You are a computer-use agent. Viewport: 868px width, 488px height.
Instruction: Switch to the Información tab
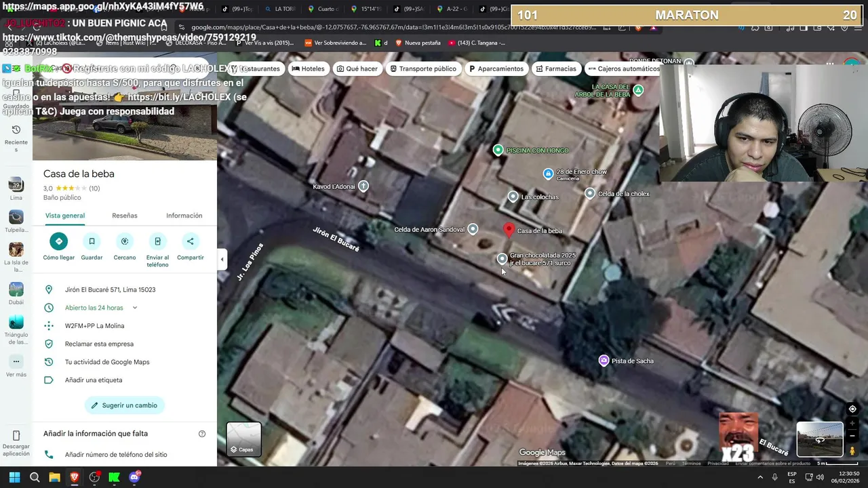point(184,216)
